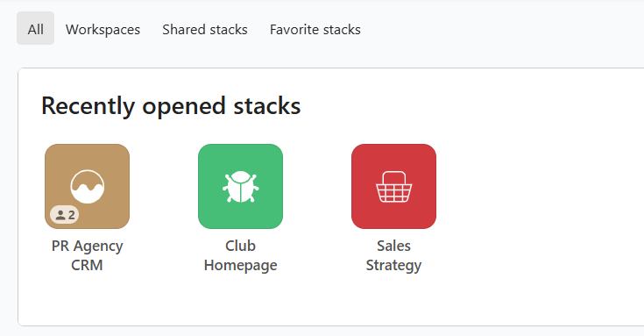
Task: Click the wave circle icon on tan tile
Action: pos(87,187)
